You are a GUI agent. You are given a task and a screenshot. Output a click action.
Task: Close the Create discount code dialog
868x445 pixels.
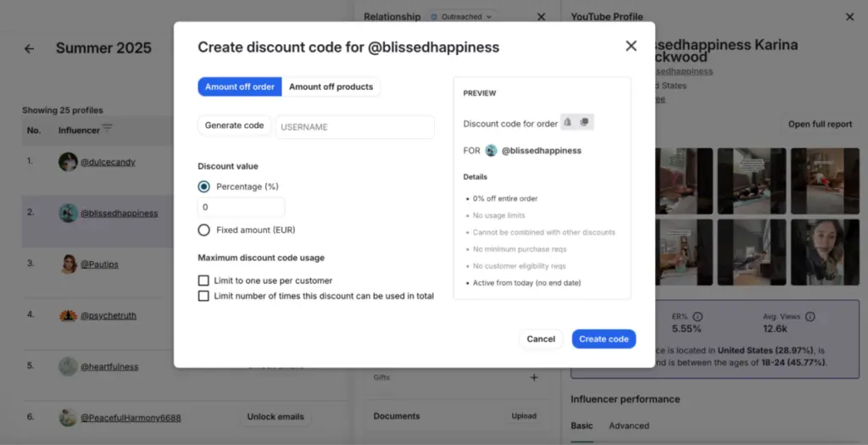coord(631,46)
